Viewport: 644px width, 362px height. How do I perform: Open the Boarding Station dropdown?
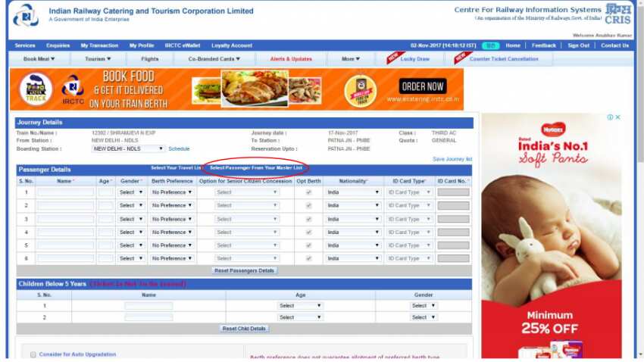pyautogui.click(x=128, y=148)
